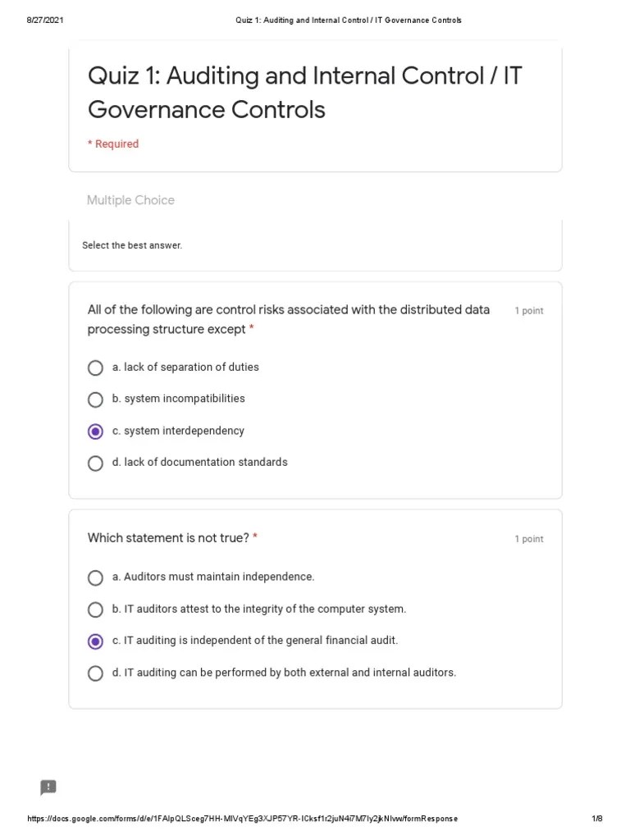Select "d. IT auditing can be performed by both auditors"

[x=95, y=673]
